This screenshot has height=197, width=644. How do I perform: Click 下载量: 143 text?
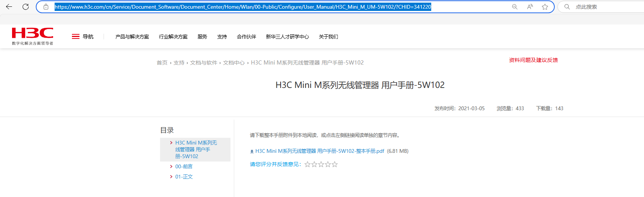[550, 108]
